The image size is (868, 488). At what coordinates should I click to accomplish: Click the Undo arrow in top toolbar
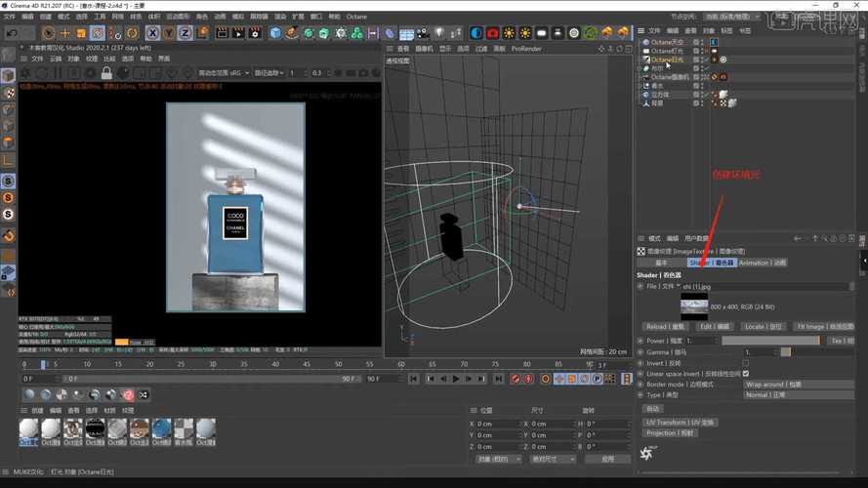coord(12,34)
